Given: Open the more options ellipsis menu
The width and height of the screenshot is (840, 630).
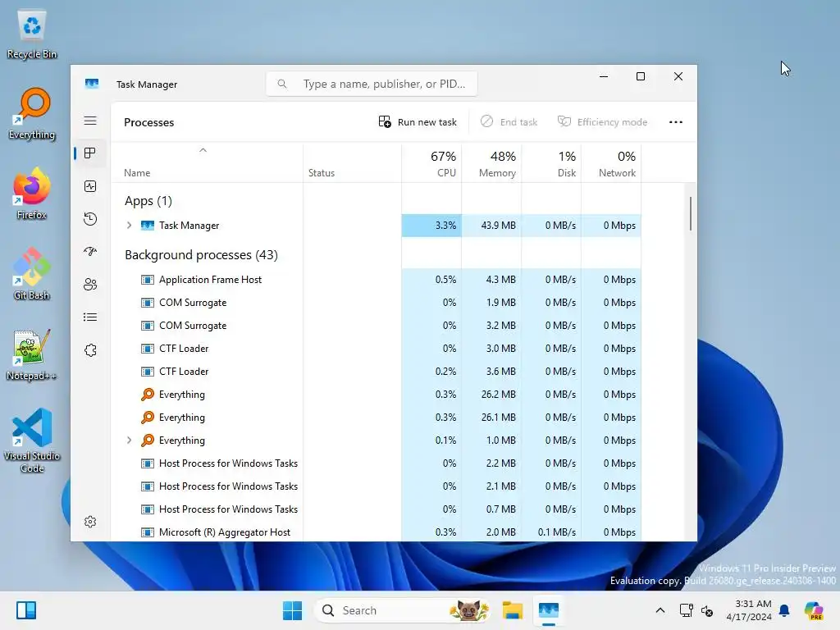Looking at the screenshot, I should [676, 122].
